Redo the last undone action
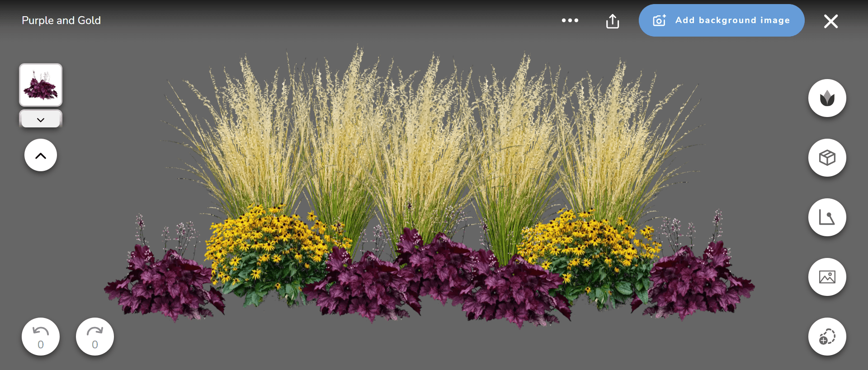This screenshot has height=370, width=868. tap(95, 337)
